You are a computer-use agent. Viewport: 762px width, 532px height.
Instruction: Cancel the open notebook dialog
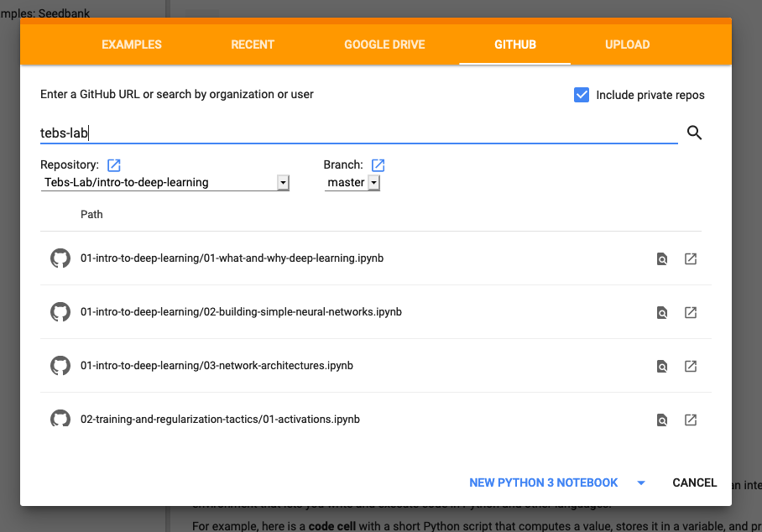point(695,483)
